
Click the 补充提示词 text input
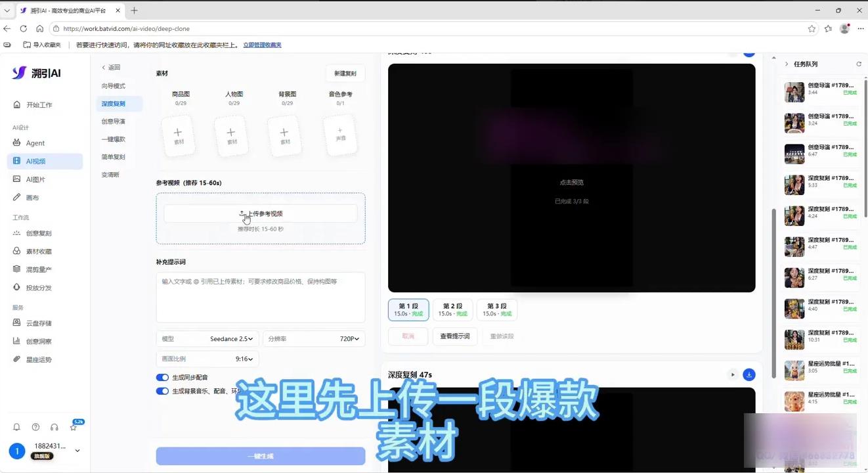coord(261,298)
